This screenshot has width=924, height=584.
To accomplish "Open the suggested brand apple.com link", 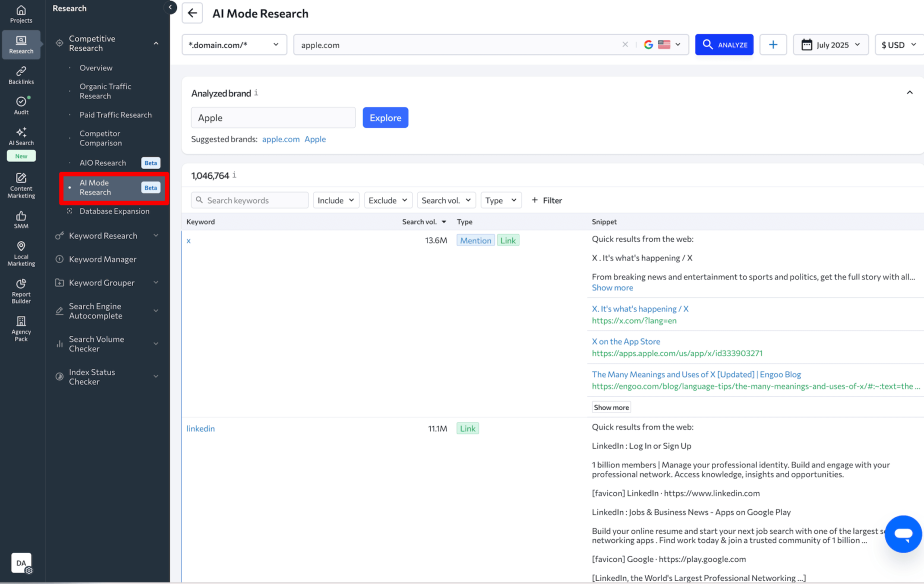I will tap(283, 139).
